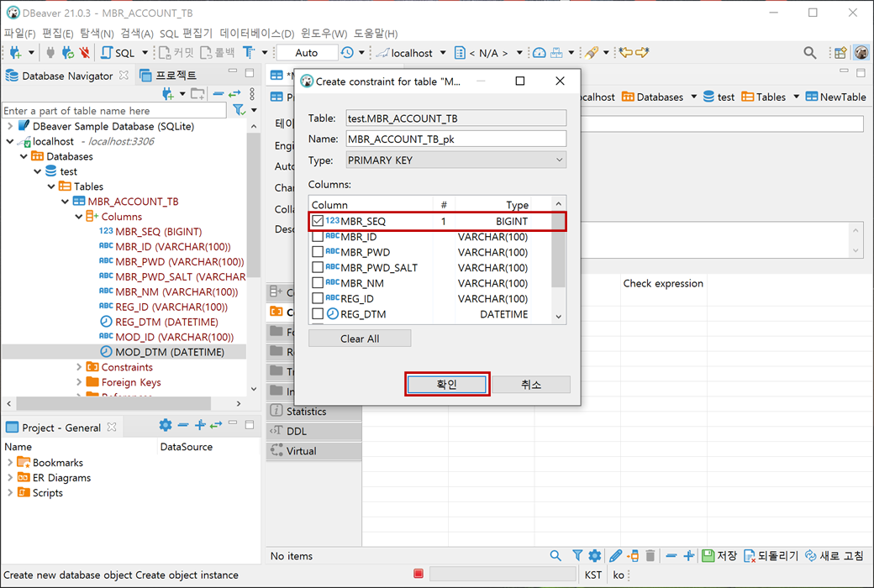This screenshot has height=588, width=874.
Task: Click the filter icon in the bottom status bar
Action: pyautogui.click(x=577, y=555)
